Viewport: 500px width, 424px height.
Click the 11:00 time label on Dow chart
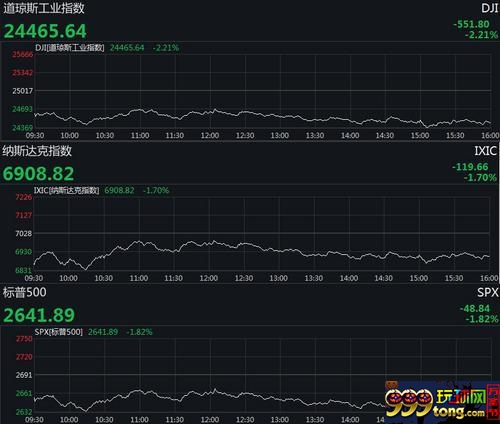(140, 136)
